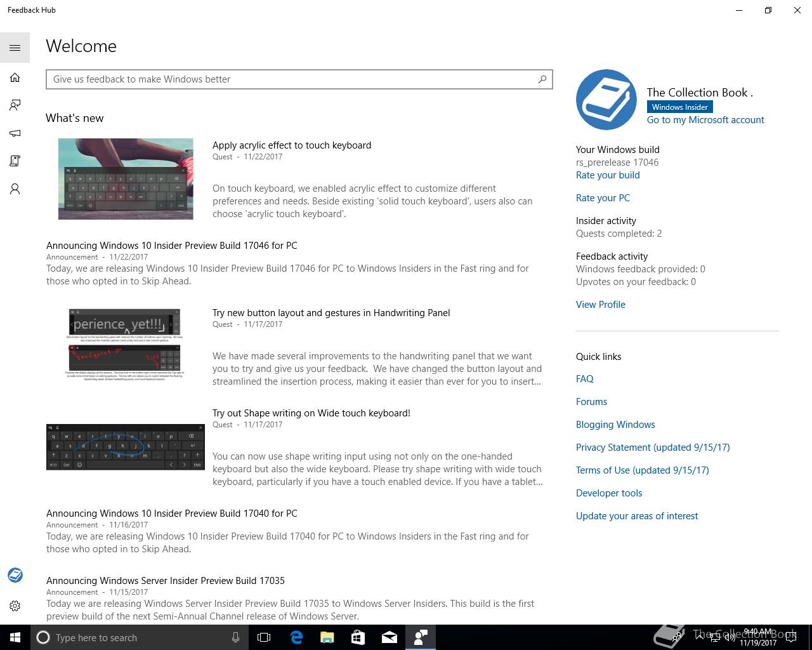Click 'Quests completed: 2' text
This screenshot has width=812, height=650.
click(619, 234)
